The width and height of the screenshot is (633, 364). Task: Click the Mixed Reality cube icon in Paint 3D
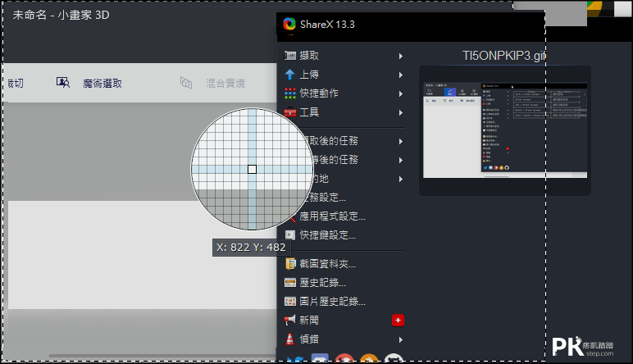click(185, 83)
